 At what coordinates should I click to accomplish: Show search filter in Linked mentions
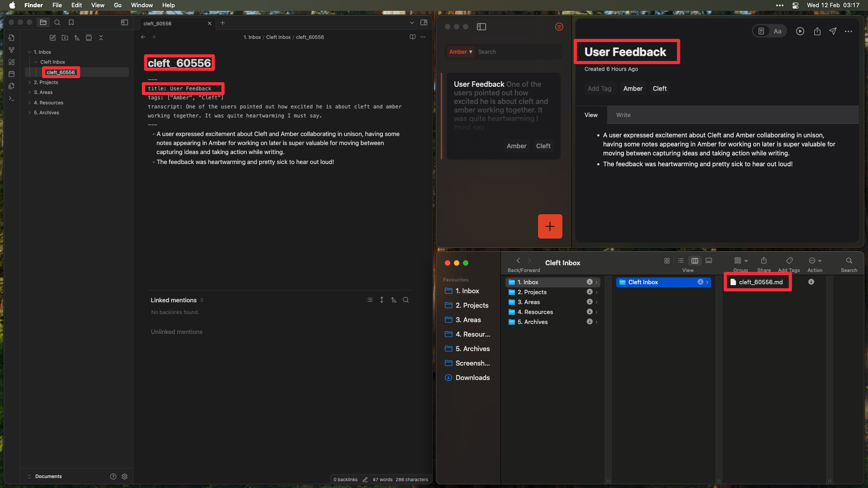406,300
